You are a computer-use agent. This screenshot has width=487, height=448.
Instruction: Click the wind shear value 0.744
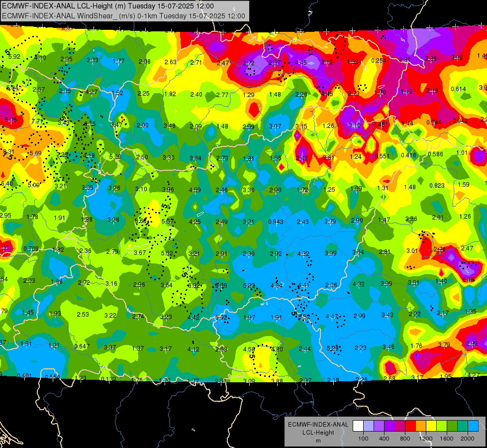click(x=434, y=122)
